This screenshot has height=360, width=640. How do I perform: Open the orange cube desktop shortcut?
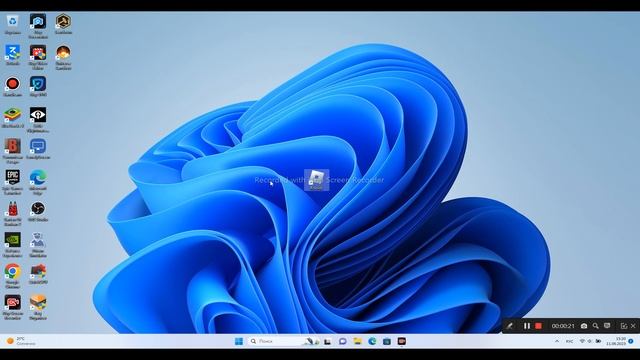coord(38,308)
